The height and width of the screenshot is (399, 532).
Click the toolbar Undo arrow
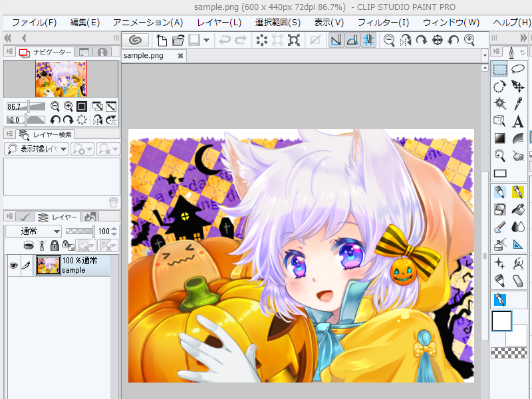coord(225,40)
